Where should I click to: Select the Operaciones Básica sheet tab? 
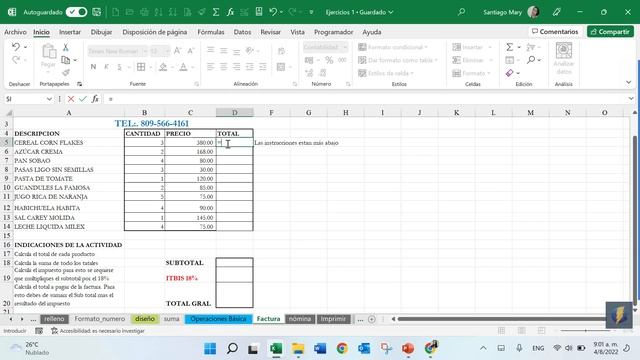click(218, 319)
